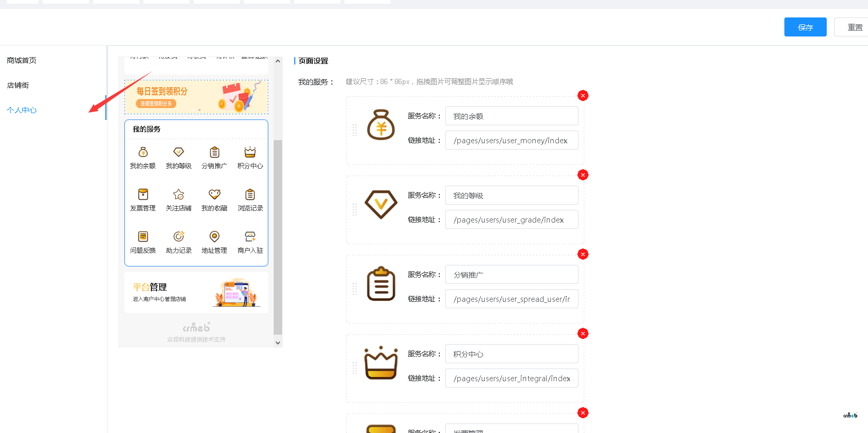
Task: Click preview scrollbar up arrow
Action: point(278,61)
